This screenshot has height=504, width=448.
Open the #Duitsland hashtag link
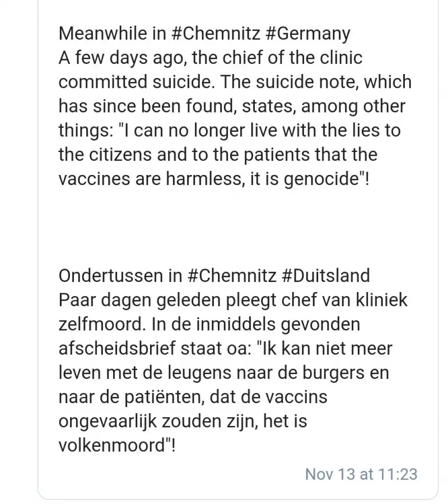[326, 276]
